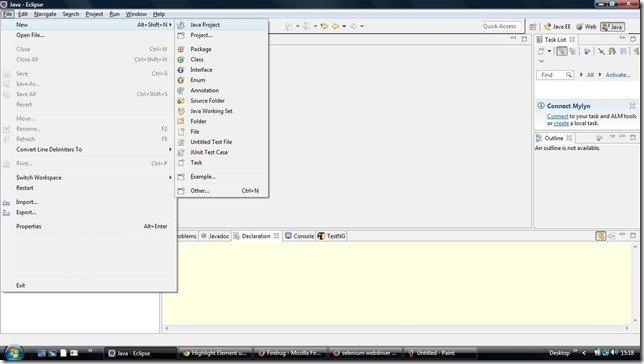This screenshot has height=364, width=644.
Task: Click the Annotation icon in the submenu
Action: 181,90
